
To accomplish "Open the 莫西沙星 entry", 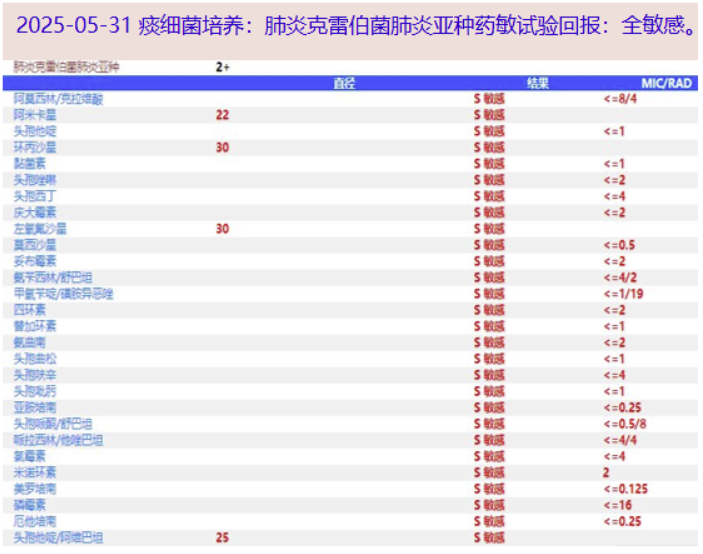I will pos(35,245).
